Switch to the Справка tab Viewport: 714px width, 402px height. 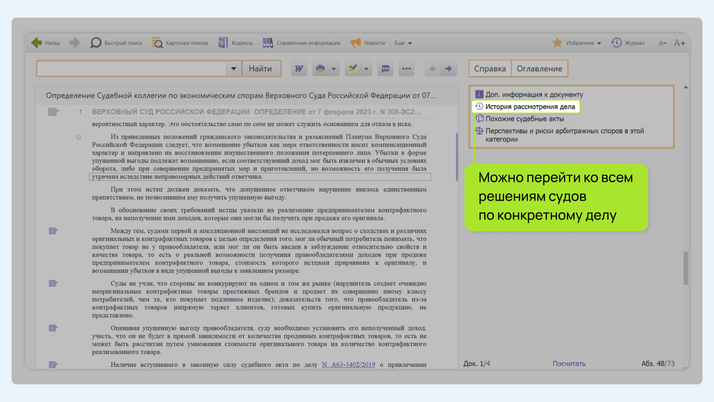tap(490, 69)
